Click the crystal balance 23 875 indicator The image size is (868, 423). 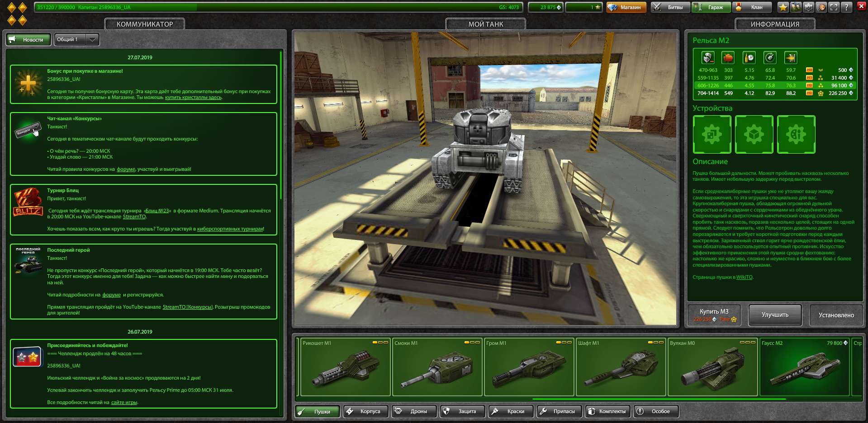[545, 7]
